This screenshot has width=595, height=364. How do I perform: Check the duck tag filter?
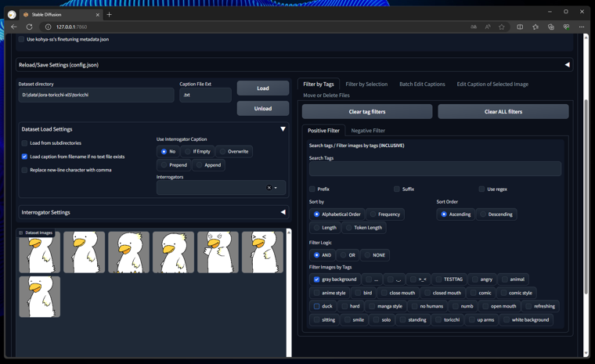317,306
